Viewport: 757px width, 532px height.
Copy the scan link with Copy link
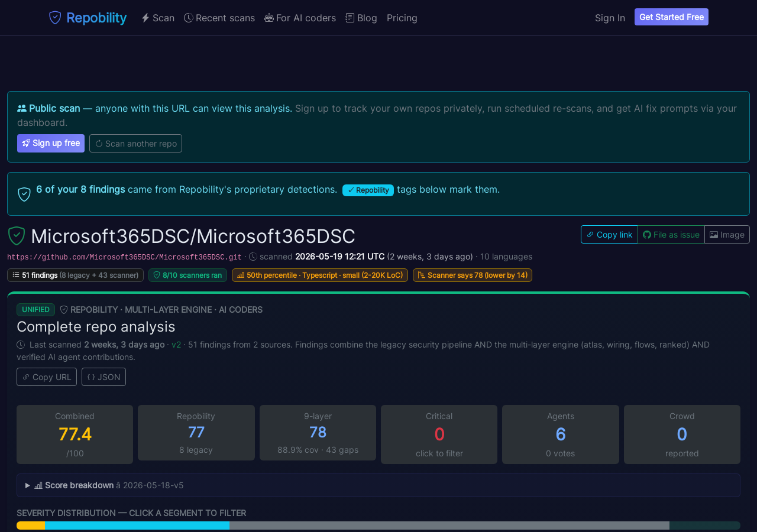(x=609, y=235)
